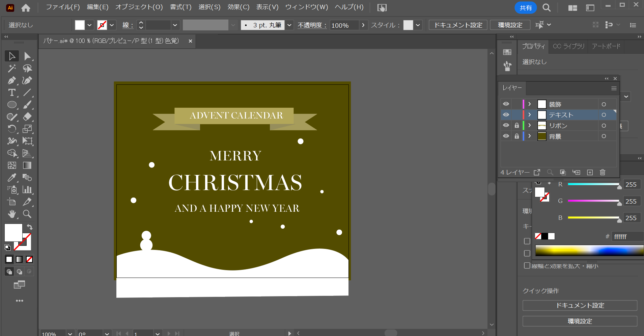Unlock the リボン layer
The height and width of the screenshot is (336, 644).
(517, 125)
